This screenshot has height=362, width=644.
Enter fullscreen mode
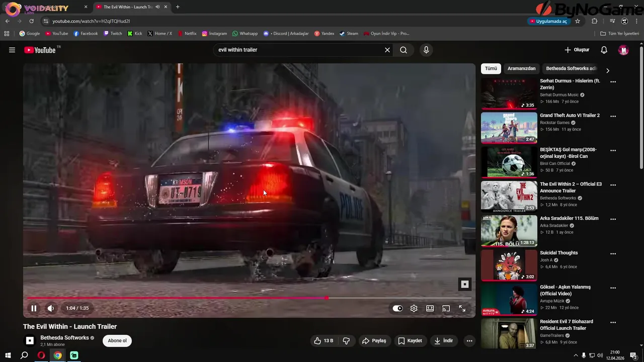462,308
